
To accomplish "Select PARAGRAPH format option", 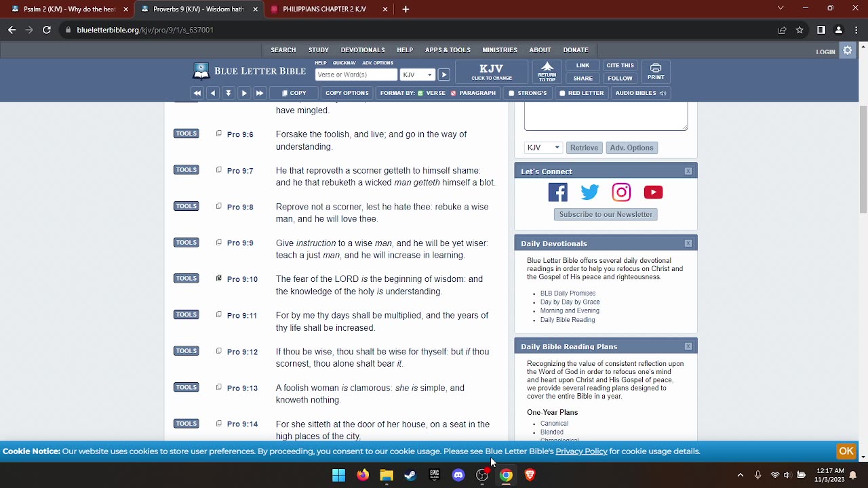I will [473, 93].
